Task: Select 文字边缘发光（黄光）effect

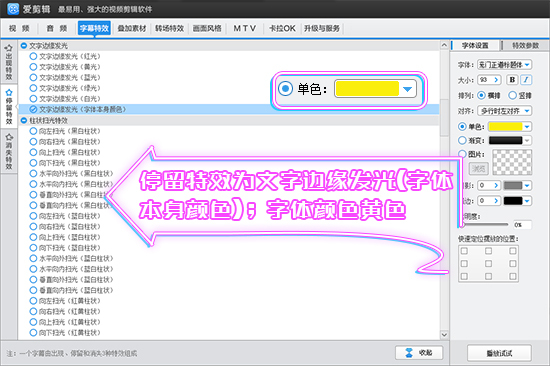Action: click(65, 67)
